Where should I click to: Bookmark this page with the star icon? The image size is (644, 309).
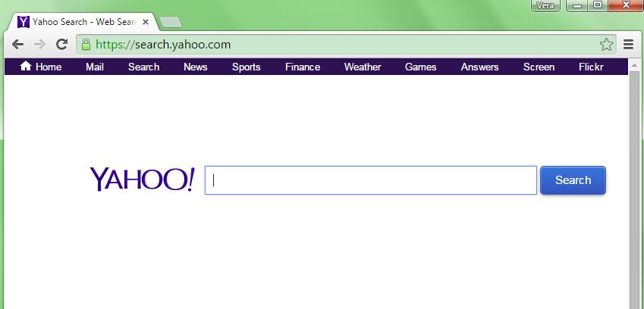(x=606, y=44)
